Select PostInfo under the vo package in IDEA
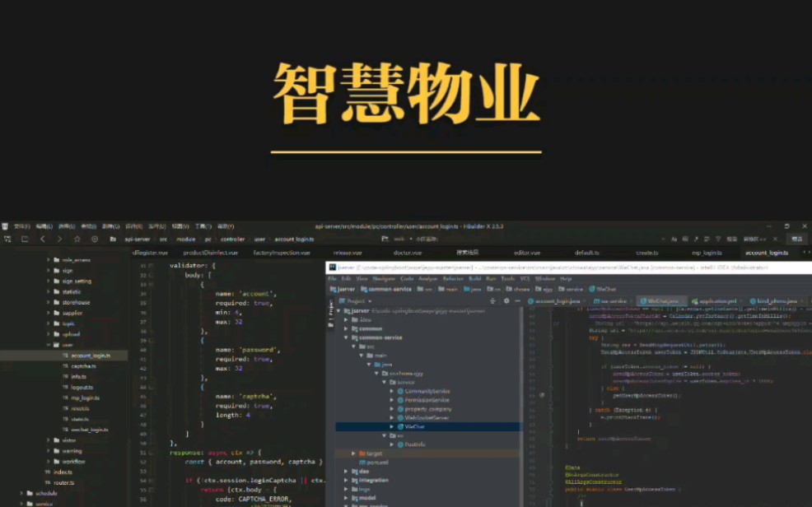The image size is (812, 507). click(x=415, y=444)
